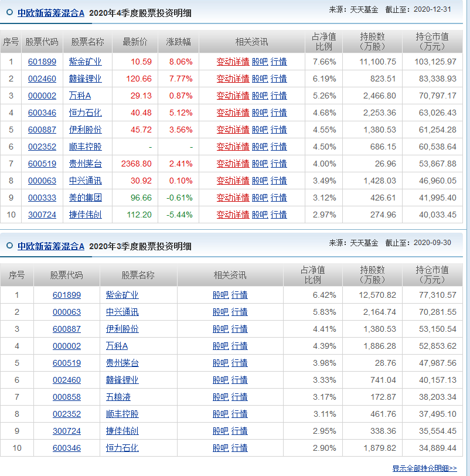Open stock code 601899 in Q4 table
This screenshot has width=470, height=476.
pos(42,62)
